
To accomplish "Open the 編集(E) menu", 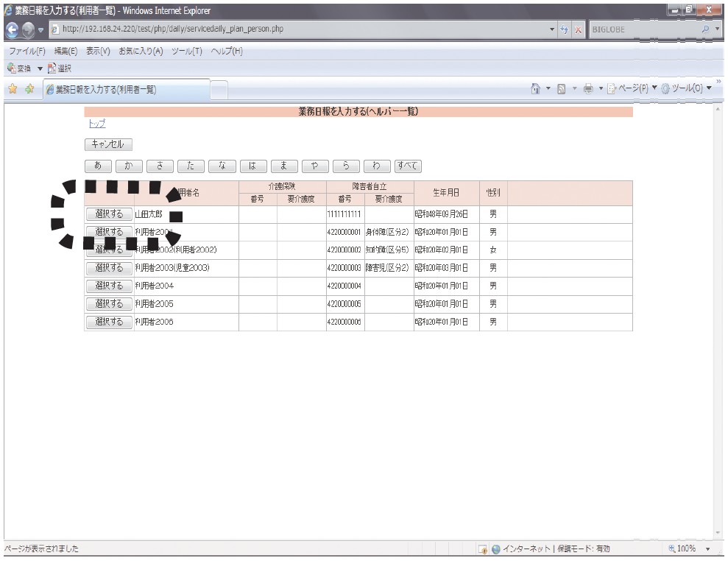I will pyautogui.click(x=66, y=51).
